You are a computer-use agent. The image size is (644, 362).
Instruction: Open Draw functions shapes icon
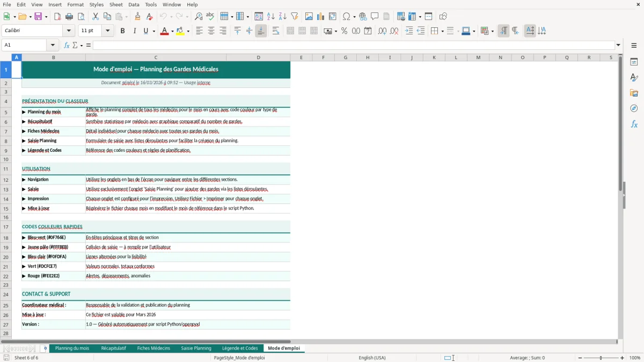(x=443, y=17)
